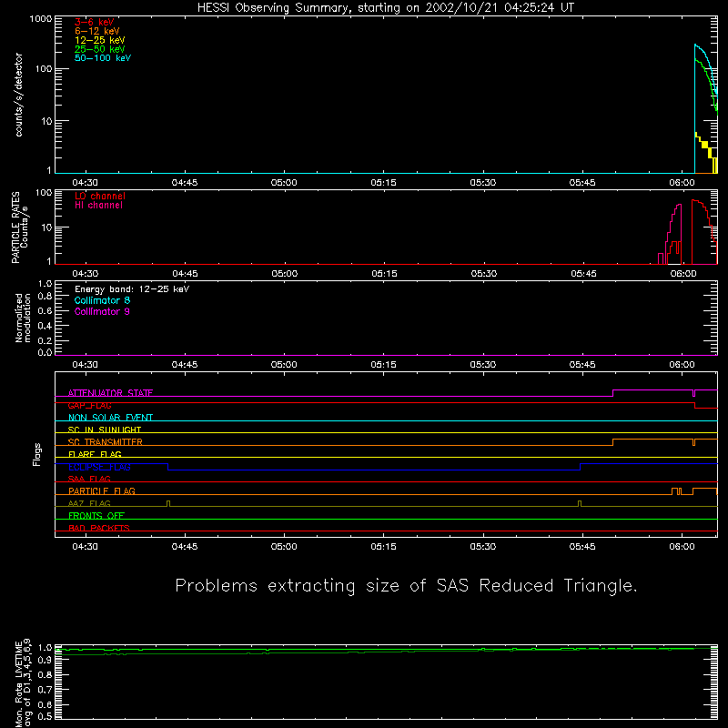Select the orange 6-12 keV legend entry
This screenshot has height=728, width=728.
pyautogui.click(x=97, y=31)
